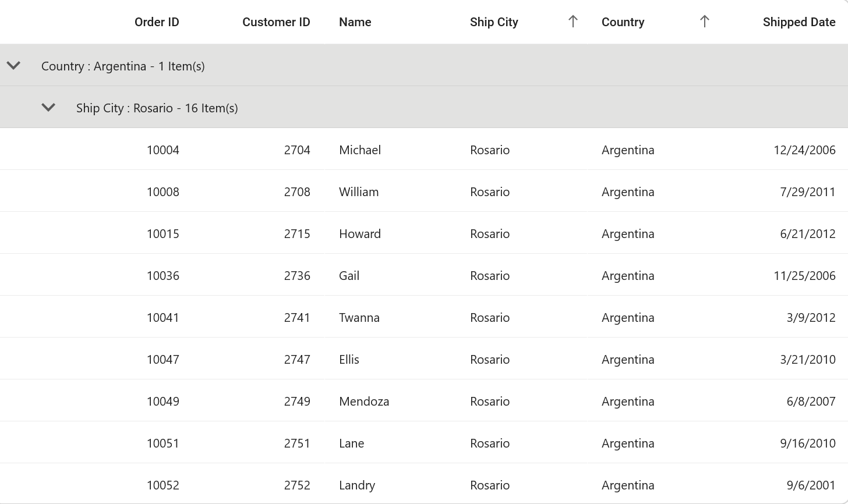Click the Ship City ascending sort arrow
Image resolution: width=848 pixels, height=504 pixels.
coord(573,22)
